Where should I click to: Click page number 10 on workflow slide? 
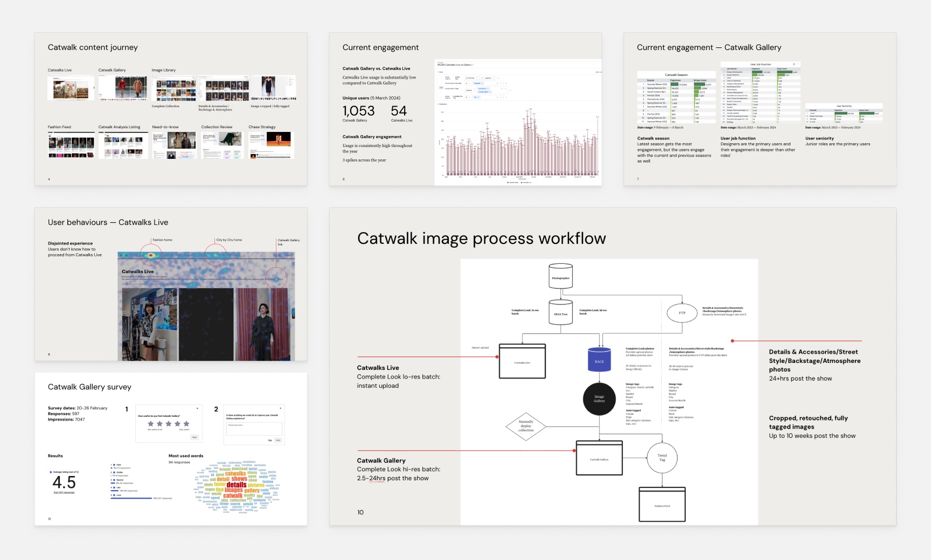coord(360,512)
